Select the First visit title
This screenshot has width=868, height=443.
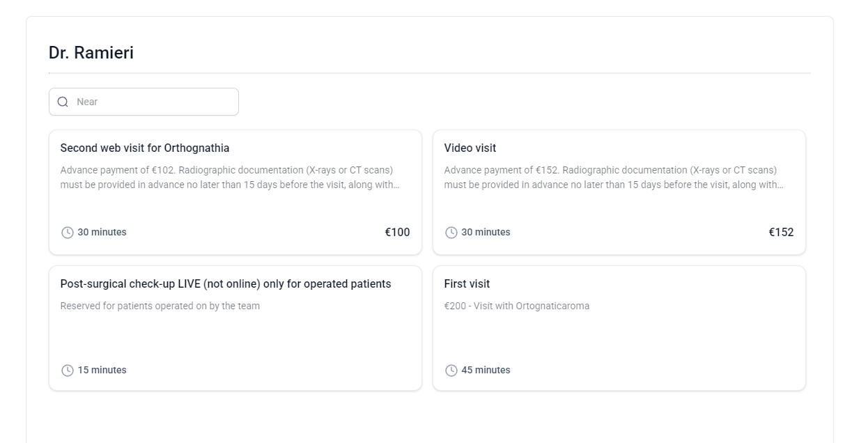point(467,284)
